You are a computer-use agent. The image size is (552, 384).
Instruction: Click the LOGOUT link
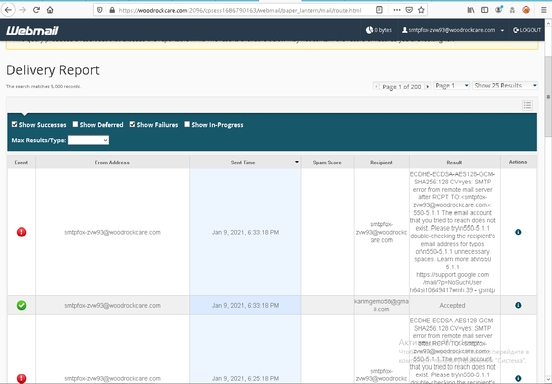(527, 30)
